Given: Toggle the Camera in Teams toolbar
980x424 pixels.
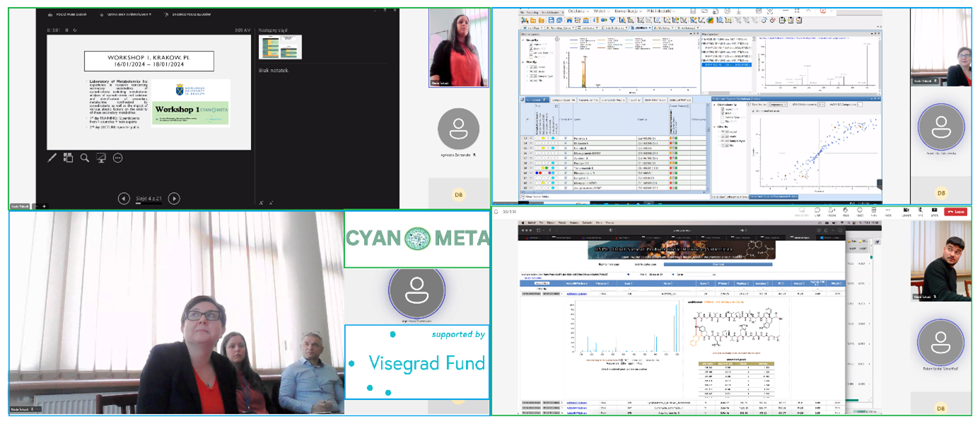Looking at the screenshot, I should [906, 211].
